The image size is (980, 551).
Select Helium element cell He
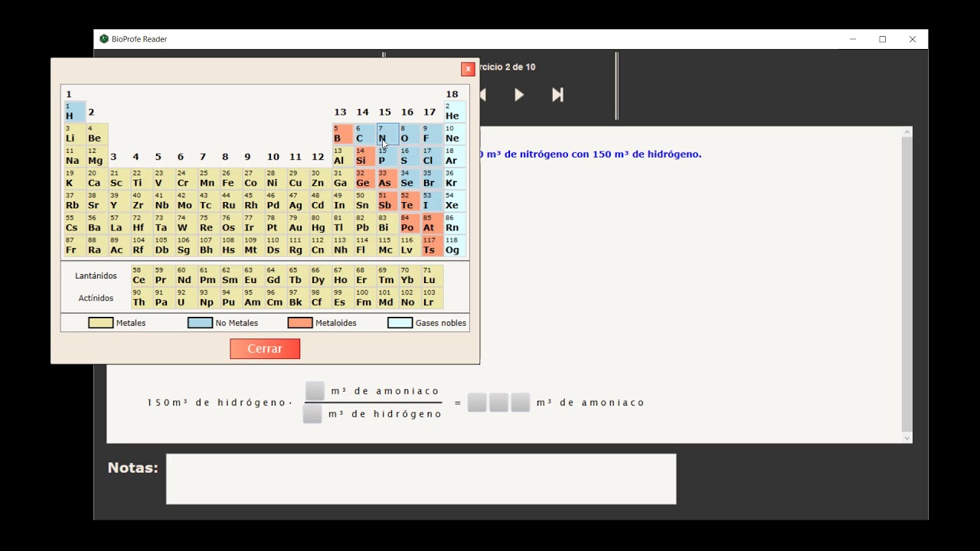point(455,112)
